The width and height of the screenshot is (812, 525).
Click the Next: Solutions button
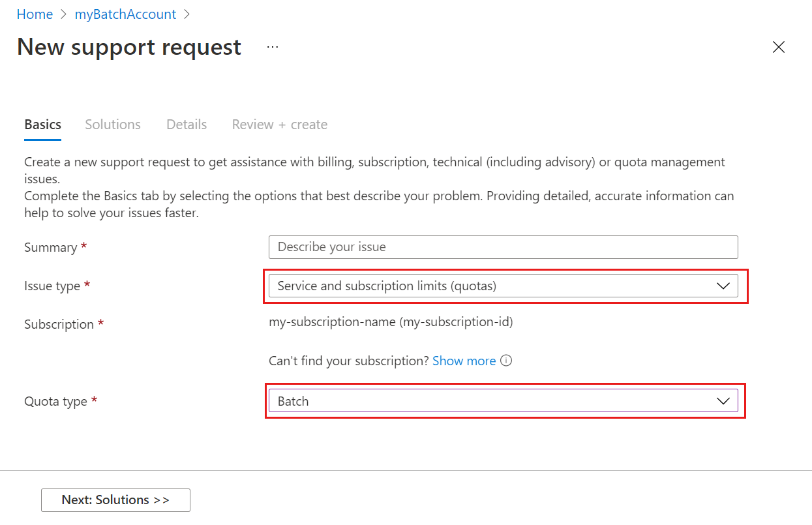click(115, 500)
